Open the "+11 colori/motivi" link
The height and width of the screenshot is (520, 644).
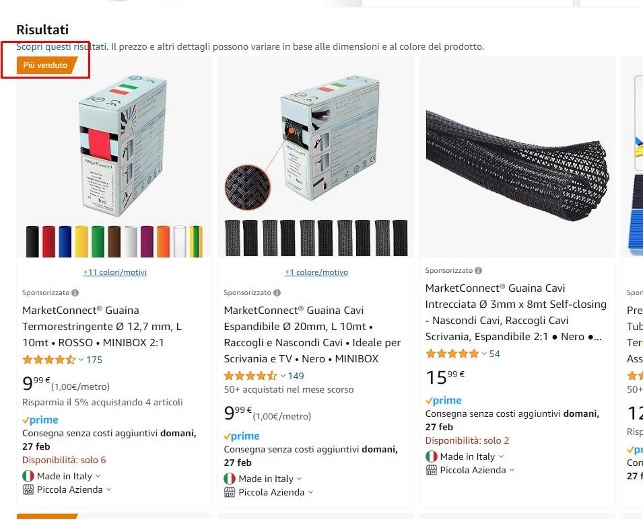click(114, 272)
